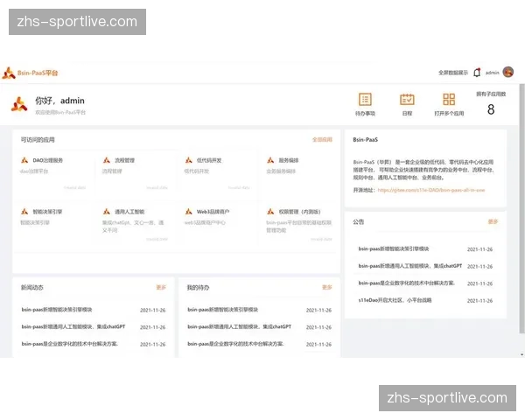Image resolution: width=525 pixels, height=420 pixels.
Task: Click 全屏数据展示 in the header
Action: [x=452, y=73]
